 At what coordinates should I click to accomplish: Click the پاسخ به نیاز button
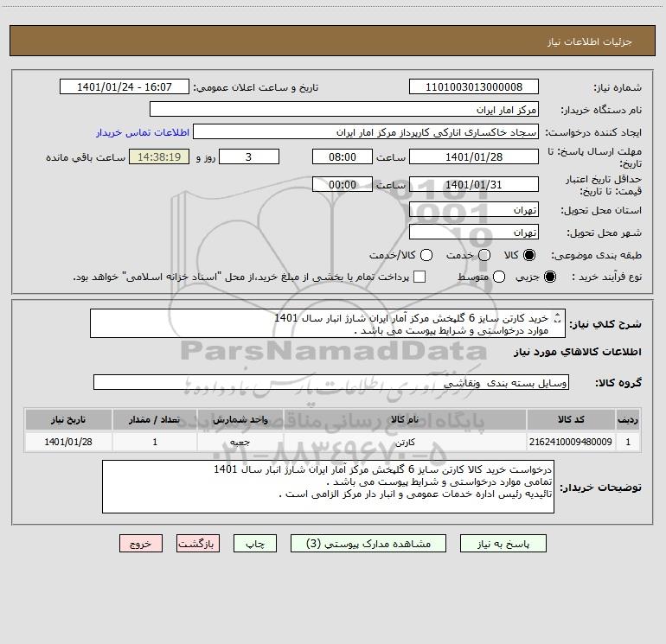click(x=503, y=544)
